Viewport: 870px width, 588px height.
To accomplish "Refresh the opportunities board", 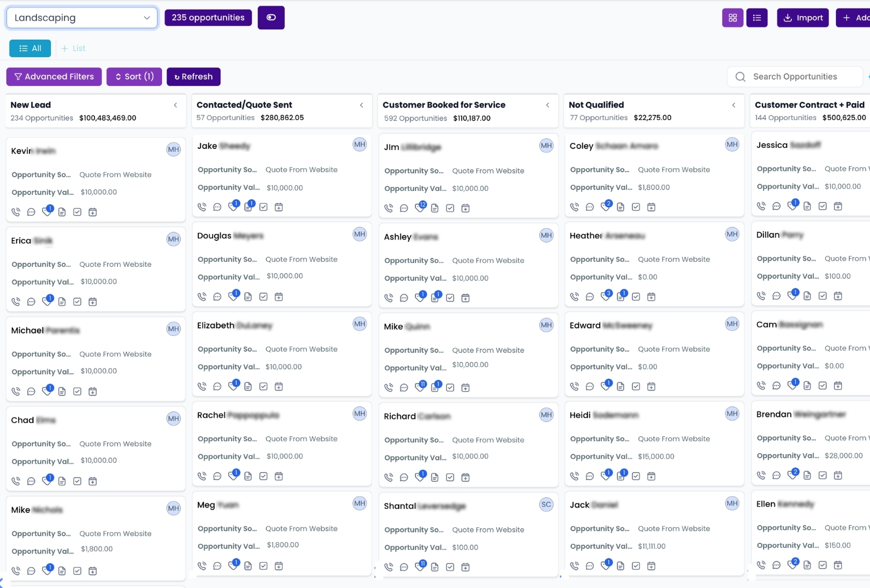I will coord(193,76).
